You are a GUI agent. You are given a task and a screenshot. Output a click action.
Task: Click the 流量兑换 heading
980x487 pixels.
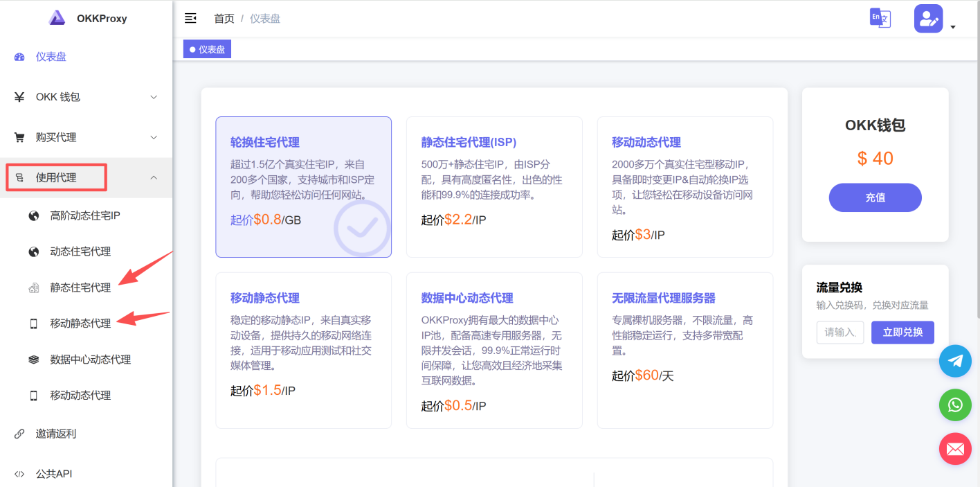tap(840, 287)
